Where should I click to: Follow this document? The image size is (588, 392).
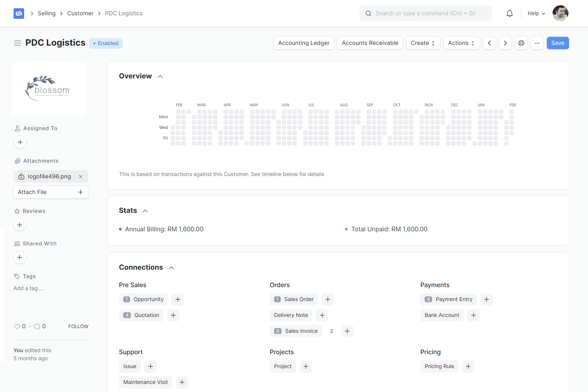78,326
